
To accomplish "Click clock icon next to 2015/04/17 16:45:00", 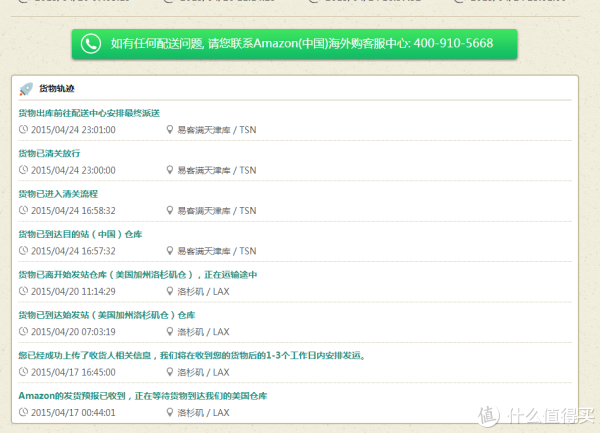I will click(x=23, y=372).
